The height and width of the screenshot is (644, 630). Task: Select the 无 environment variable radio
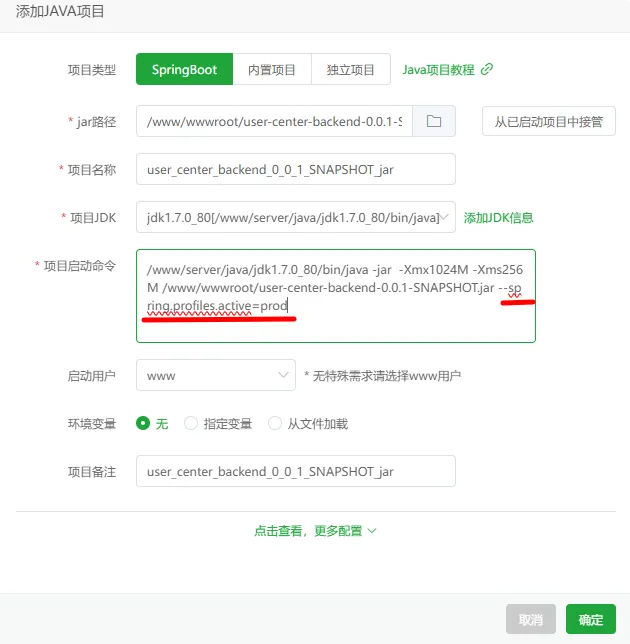click(143, 423)
